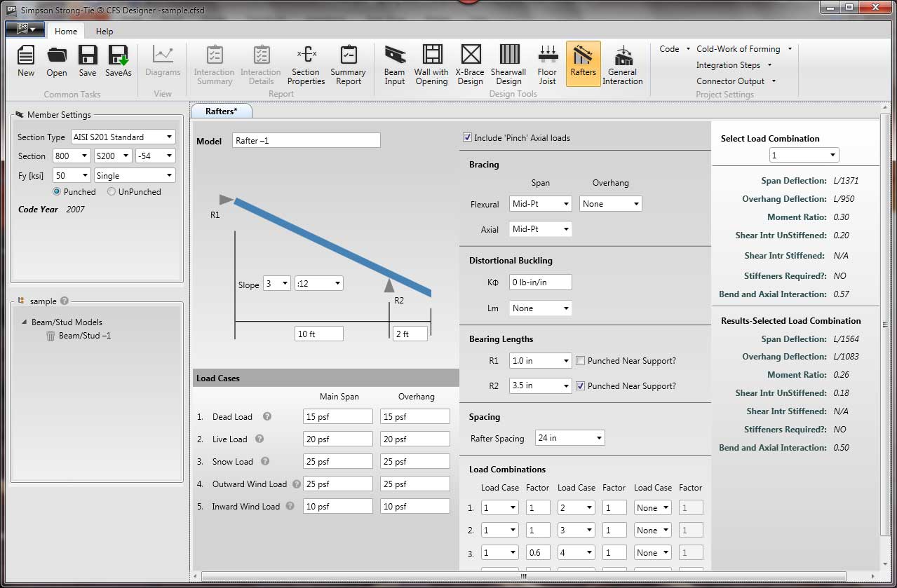This screenshot has height=588, width=897.
Task: Launch the X-Brace Design tool
Action: coord(469,63)
